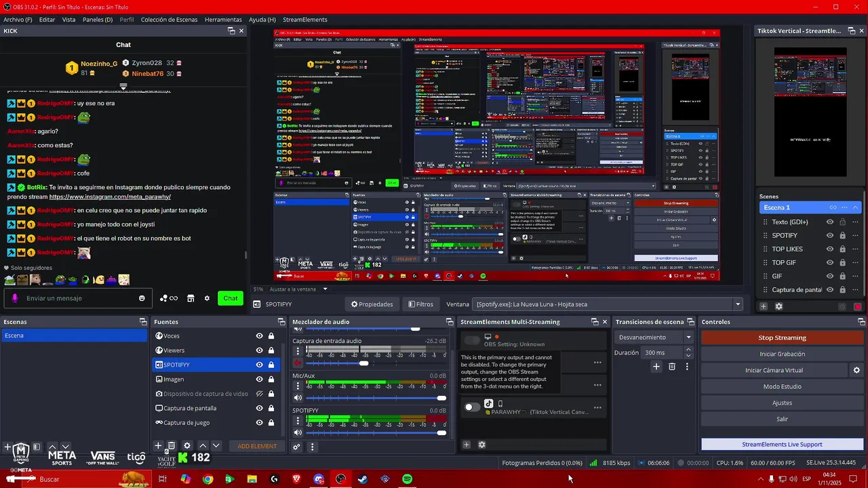Toggle visibility of Imagen source
Viewport: 868px width, 488px height.
pyautogui.click(x=259, y=380)
